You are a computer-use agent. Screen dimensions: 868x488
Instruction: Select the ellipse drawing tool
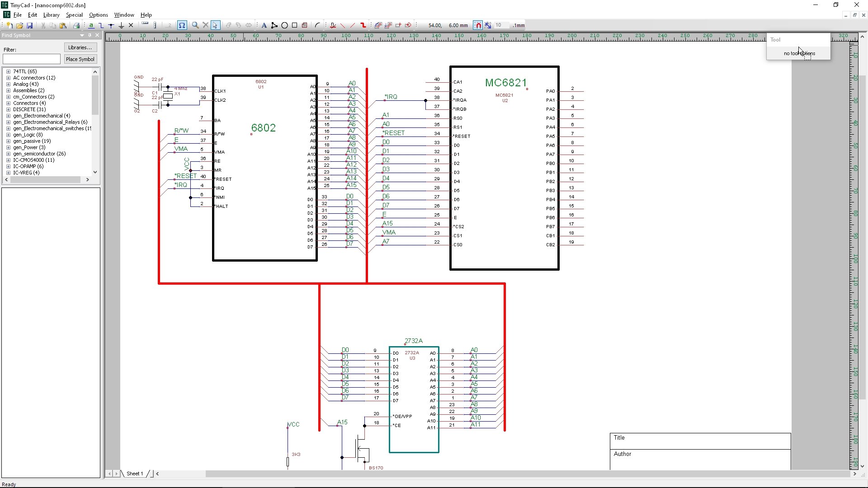click(284, 25)
